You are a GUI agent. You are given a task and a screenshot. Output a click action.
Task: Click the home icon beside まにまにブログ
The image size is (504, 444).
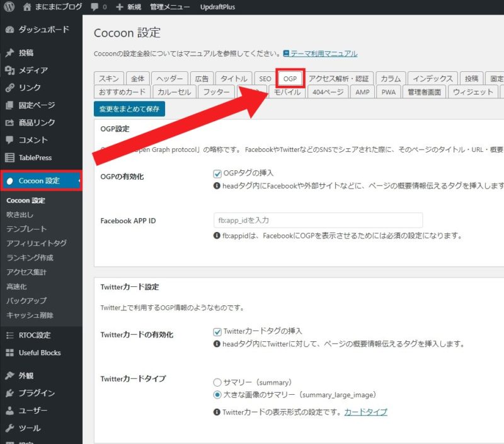click(x=27, y=7)
